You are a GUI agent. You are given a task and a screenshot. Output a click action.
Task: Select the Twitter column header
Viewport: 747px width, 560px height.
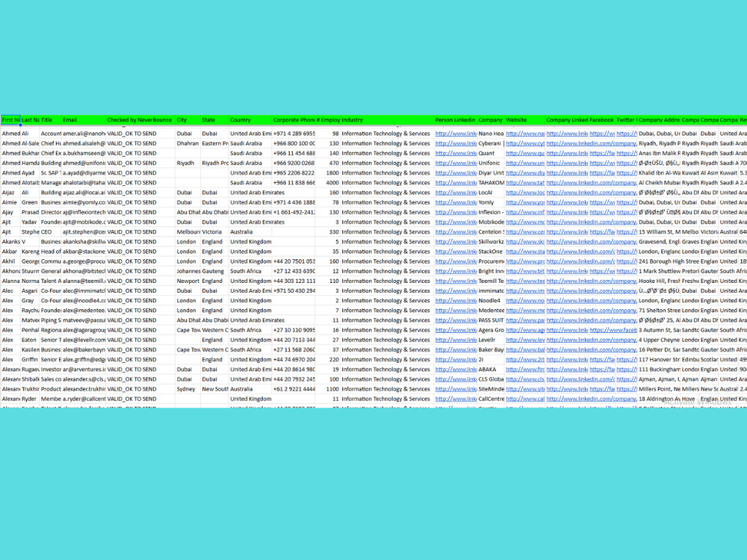tap(627, 120)
